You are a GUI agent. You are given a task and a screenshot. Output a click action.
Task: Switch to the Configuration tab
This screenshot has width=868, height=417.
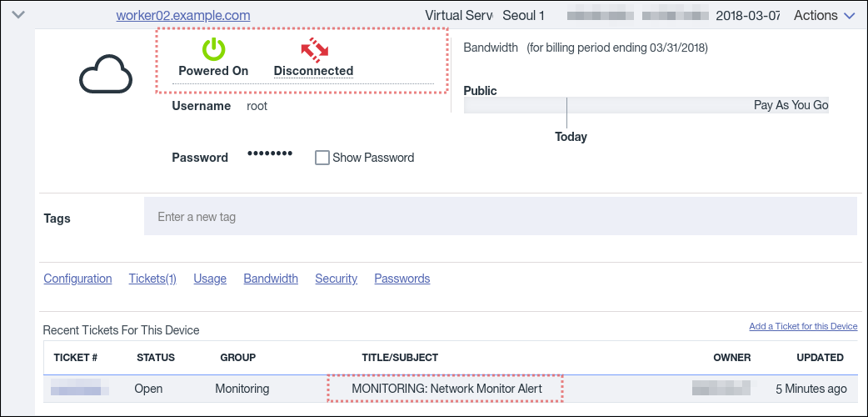77,279
